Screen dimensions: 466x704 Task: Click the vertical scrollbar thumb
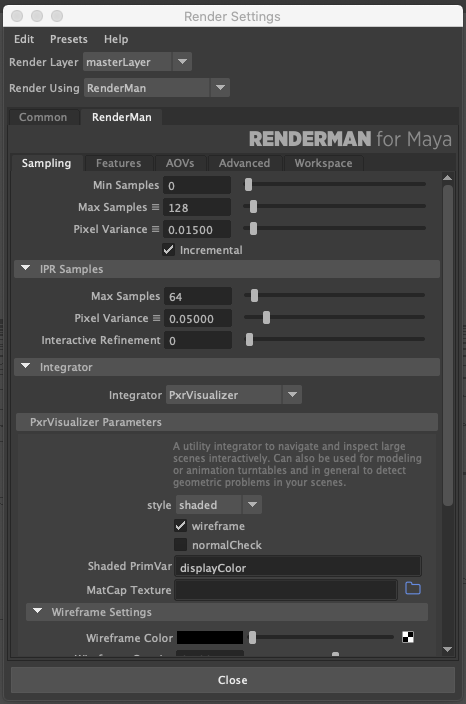448,345
